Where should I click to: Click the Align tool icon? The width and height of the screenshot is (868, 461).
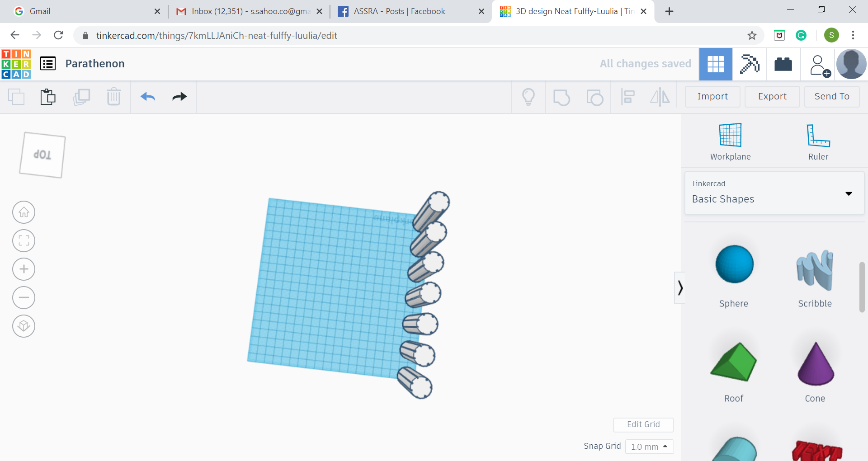(627, 97)
